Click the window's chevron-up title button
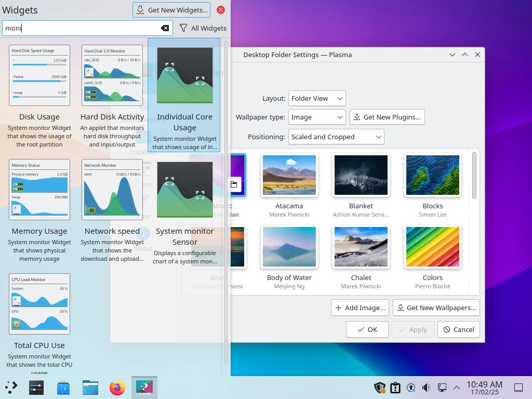 [x=465, y=55]
